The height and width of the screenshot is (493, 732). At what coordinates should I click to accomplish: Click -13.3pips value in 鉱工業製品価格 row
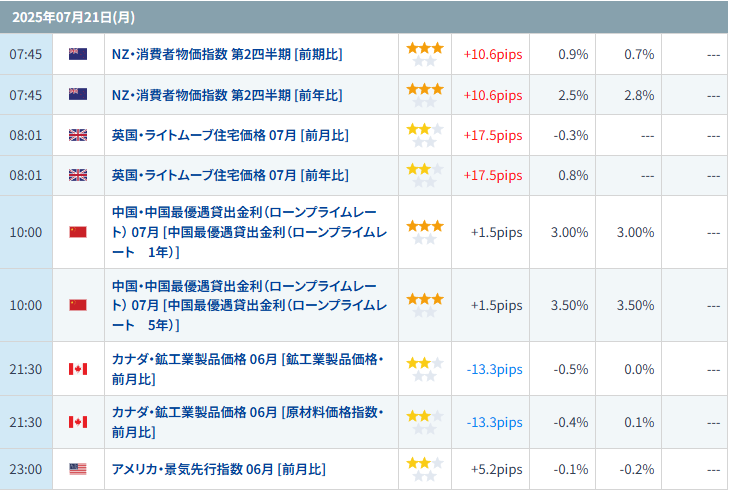[494, 369]
